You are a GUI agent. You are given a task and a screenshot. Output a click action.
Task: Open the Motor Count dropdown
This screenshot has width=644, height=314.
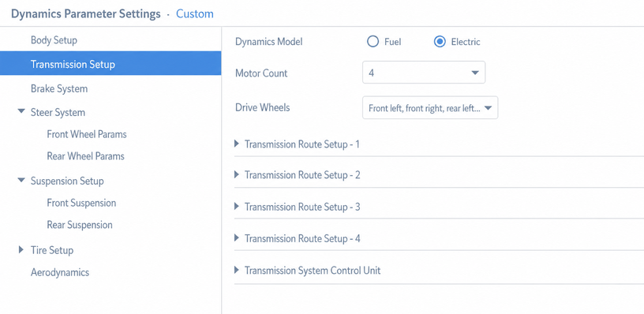coord(424,73)
